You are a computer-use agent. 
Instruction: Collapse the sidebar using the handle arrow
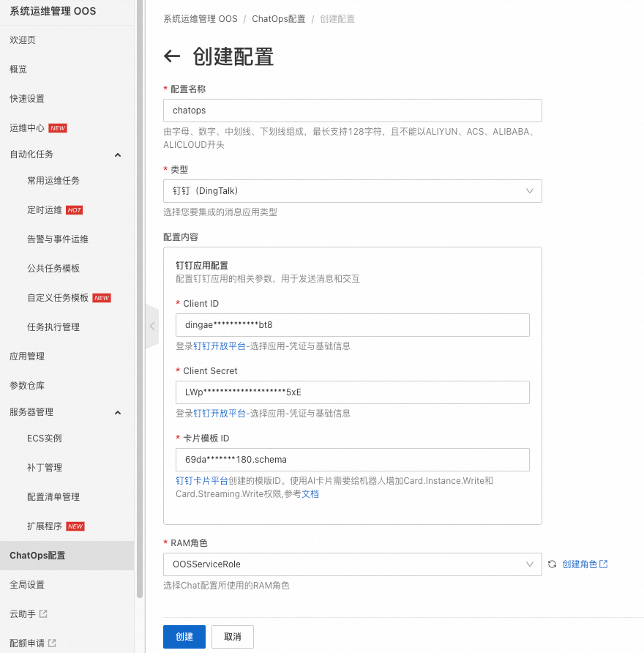[152, 326]
